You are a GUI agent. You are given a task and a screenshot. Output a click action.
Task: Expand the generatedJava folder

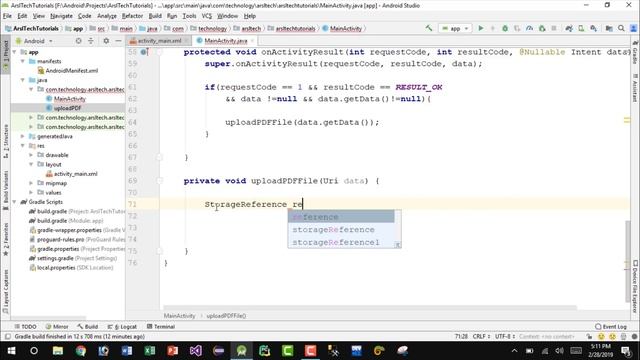23,136
